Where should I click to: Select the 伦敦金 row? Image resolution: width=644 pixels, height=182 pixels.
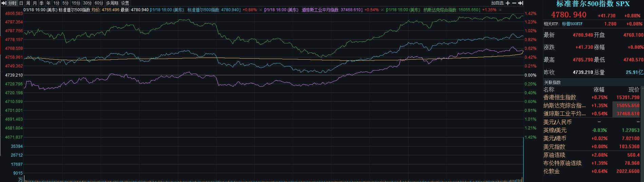tap(592, 171)
